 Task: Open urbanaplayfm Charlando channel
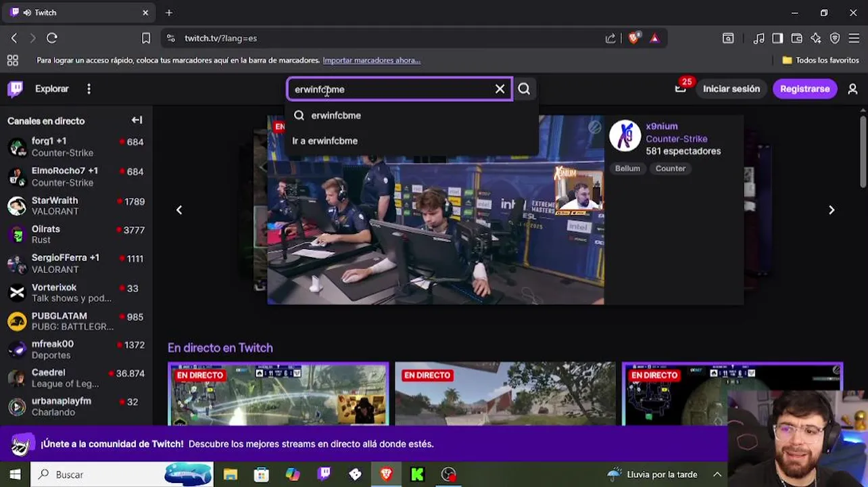(76, 406)
